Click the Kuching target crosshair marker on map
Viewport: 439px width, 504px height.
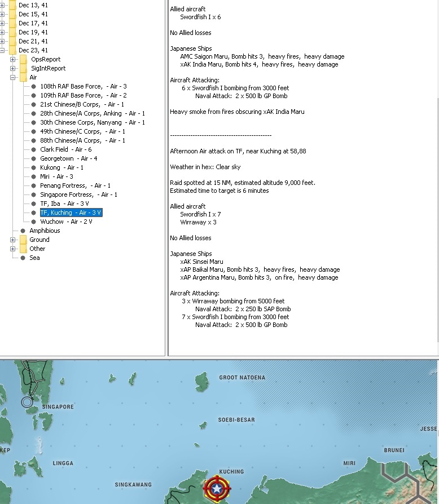click(217, 489)
